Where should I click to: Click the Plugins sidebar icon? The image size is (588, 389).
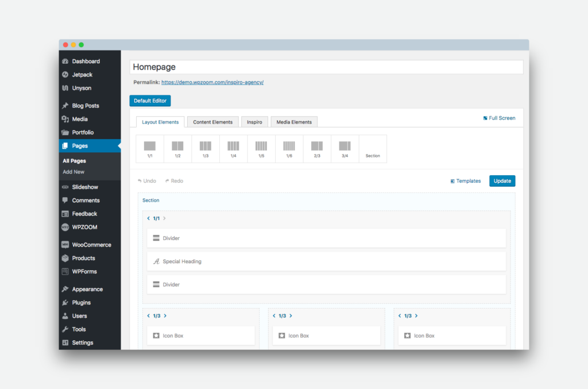pos(65,302)
